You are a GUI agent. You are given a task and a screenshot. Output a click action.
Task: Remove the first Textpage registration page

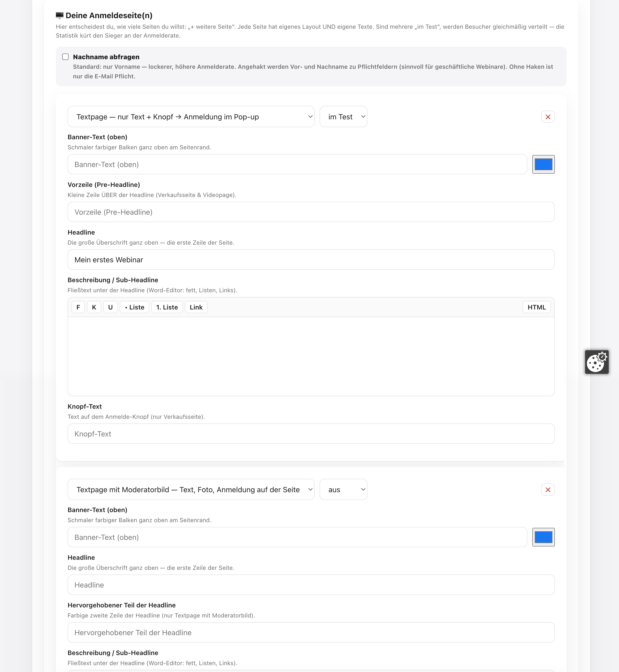(x=548, y=117)
